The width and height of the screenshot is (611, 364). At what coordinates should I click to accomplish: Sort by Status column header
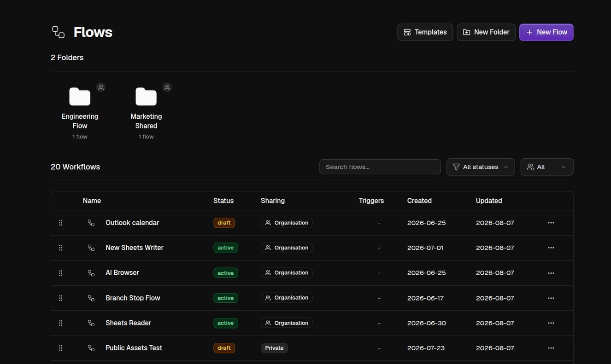tap(223, 201)
